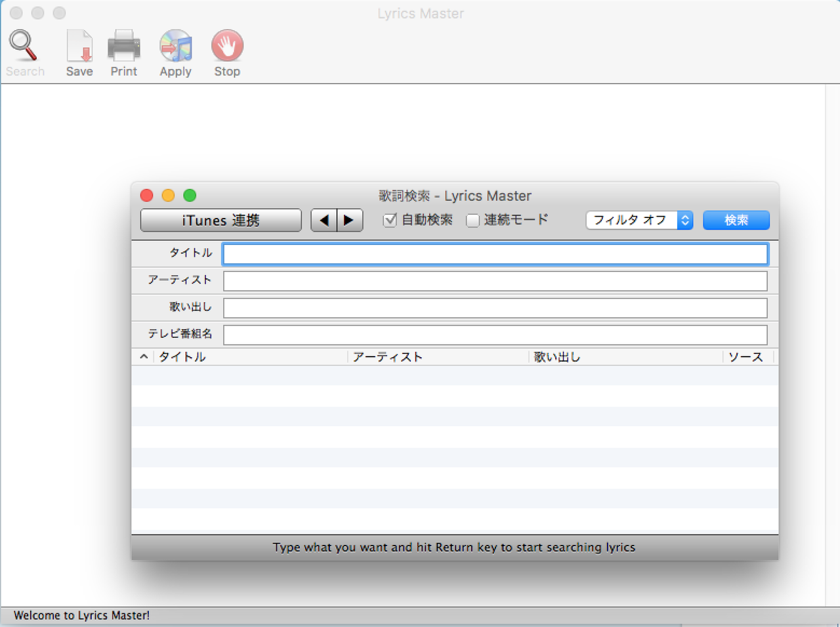This screenshot has width=840, height=627.
Task: Zoom the 歌詞検索 window with green button
Action: click(190, 195)
